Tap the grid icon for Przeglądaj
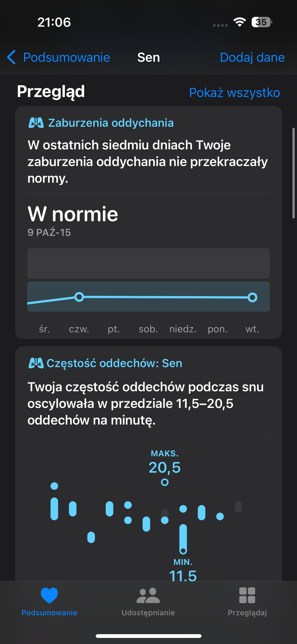The image size is (297, 644). point(247,595)
